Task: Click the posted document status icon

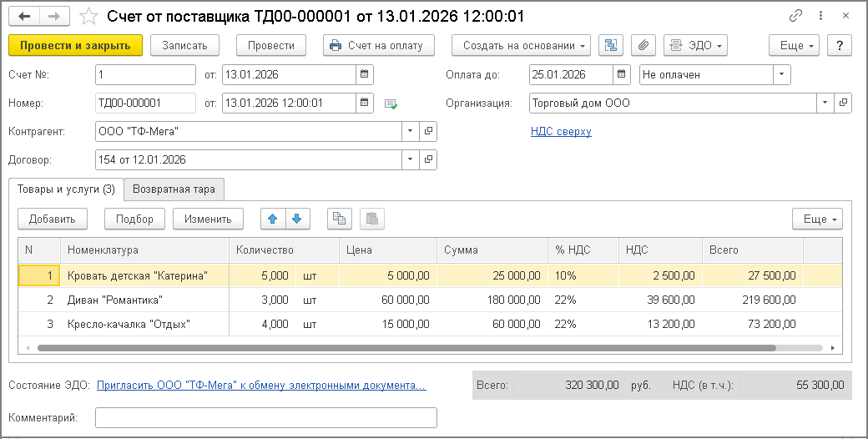Action: (x=391, y=103)
